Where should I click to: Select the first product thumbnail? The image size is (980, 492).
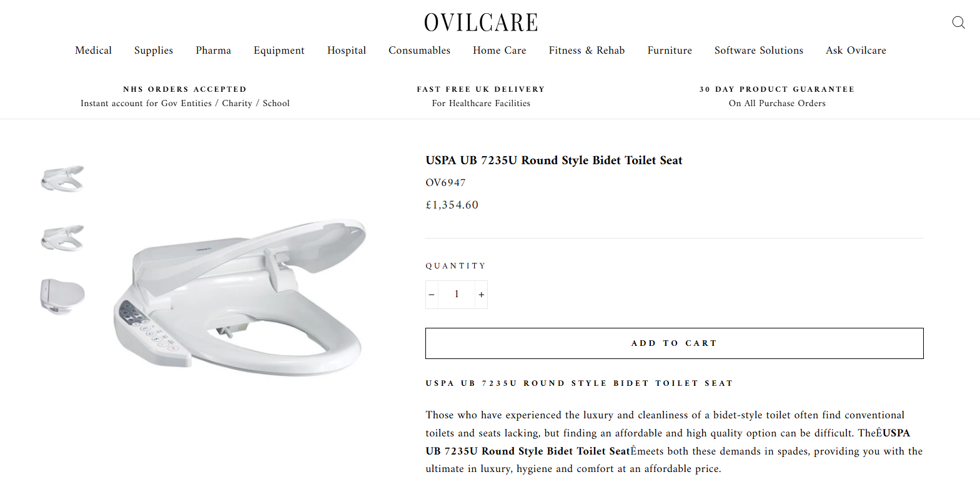point(62,179)
